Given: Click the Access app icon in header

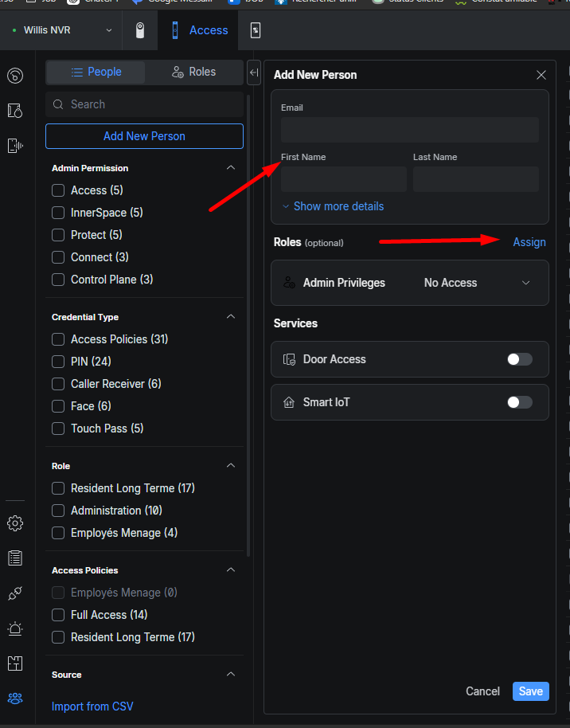Looking at the screenshot, I should [175, 30].
